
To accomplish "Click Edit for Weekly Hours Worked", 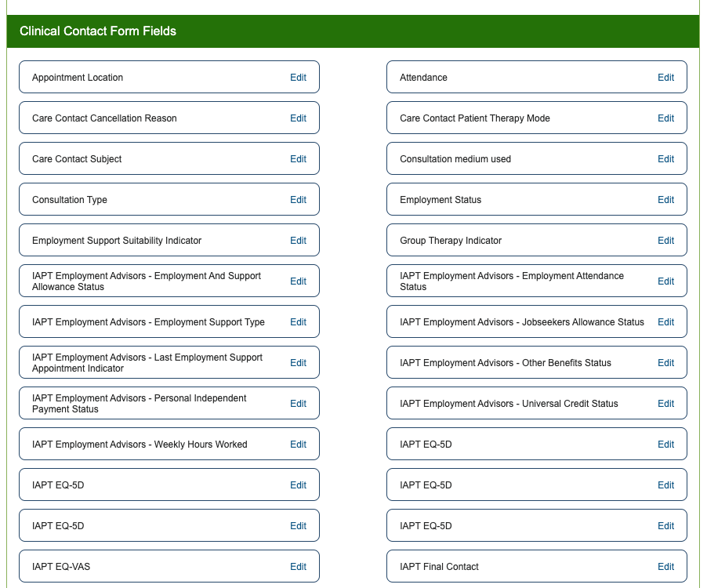I will [298, 445].
